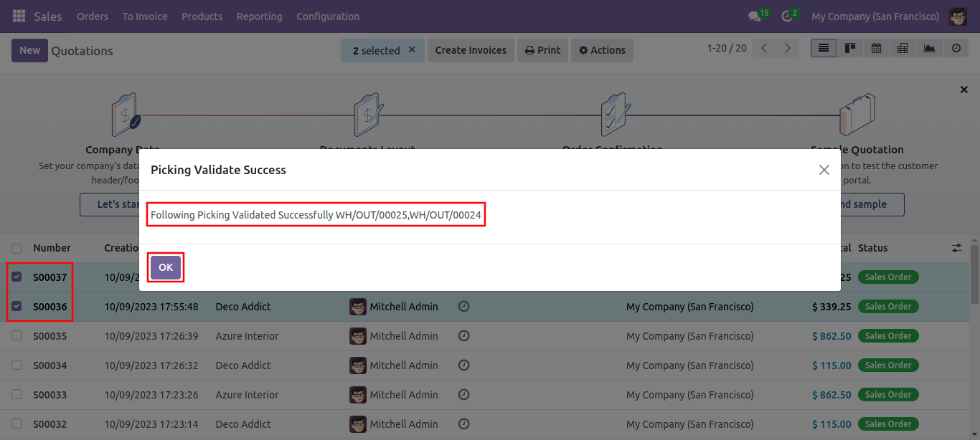Click Sales Order status badge for S00035

pos(888,336)
